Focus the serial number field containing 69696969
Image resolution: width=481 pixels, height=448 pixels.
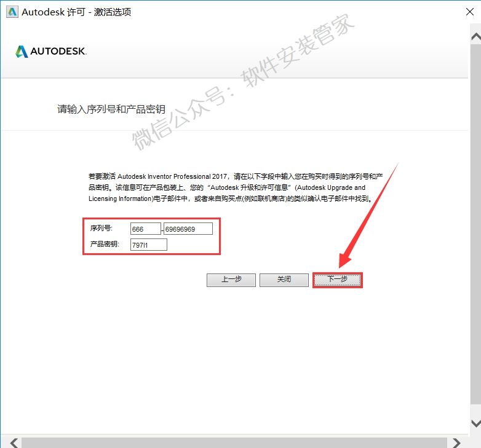(188, 229)
